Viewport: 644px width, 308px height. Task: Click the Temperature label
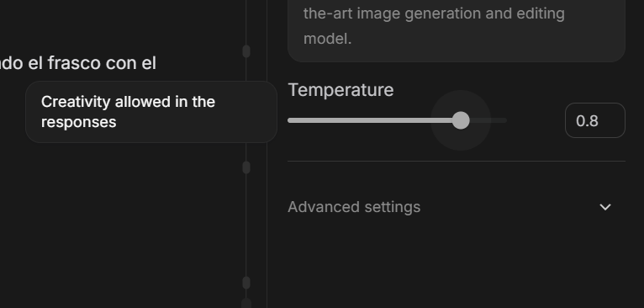pyautogui.click(x=340, y=90)
